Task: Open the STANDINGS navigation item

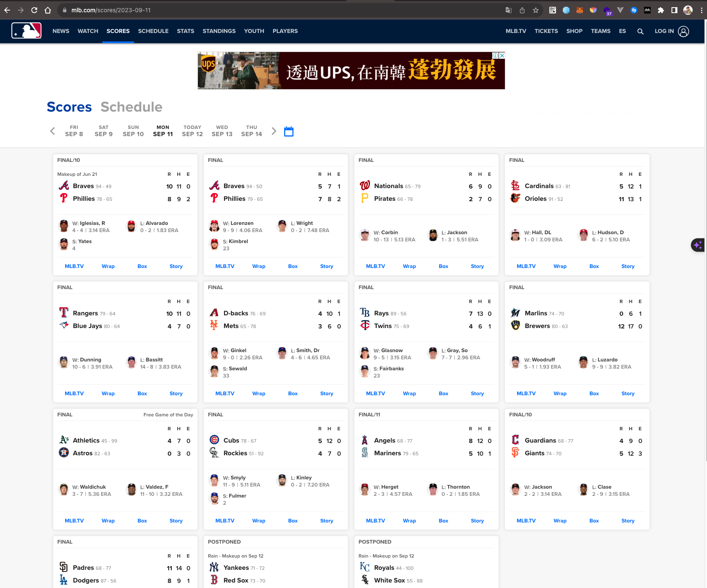Action: coord(219,31)
